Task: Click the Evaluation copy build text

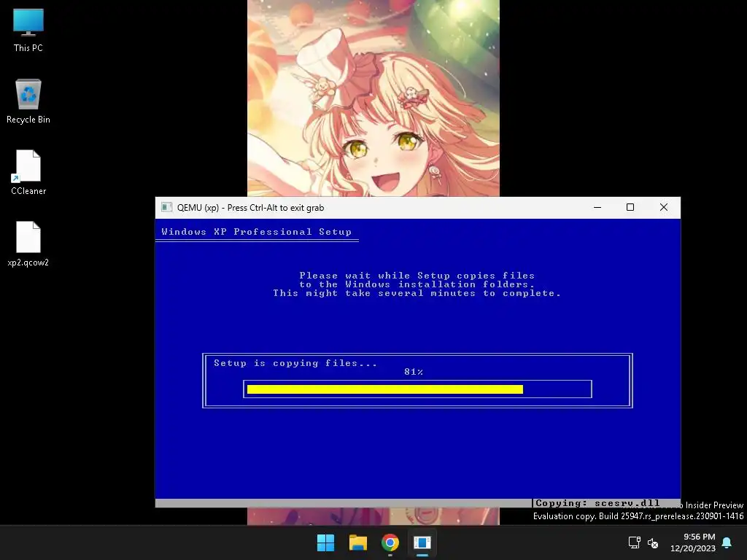Action: point(638,516)
